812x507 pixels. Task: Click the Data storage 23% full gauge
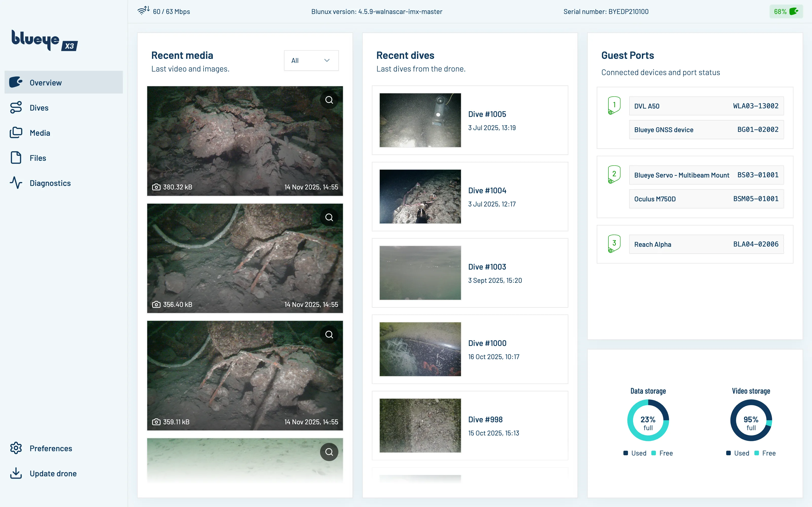(648, 420)
